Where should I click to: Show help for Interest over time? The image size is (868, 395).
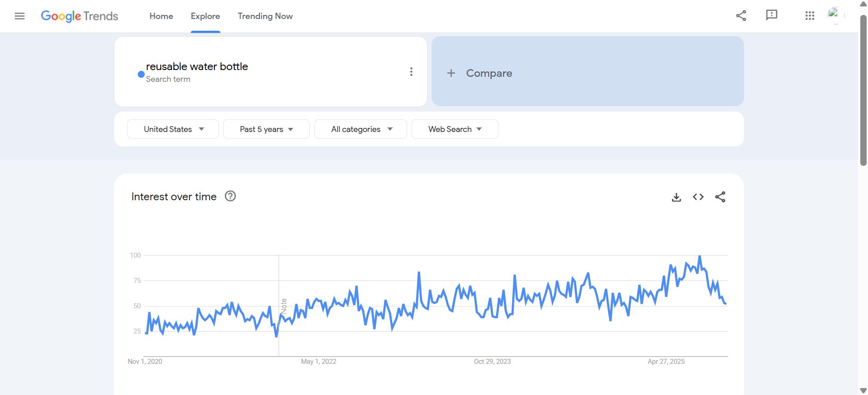coord(230,196)
